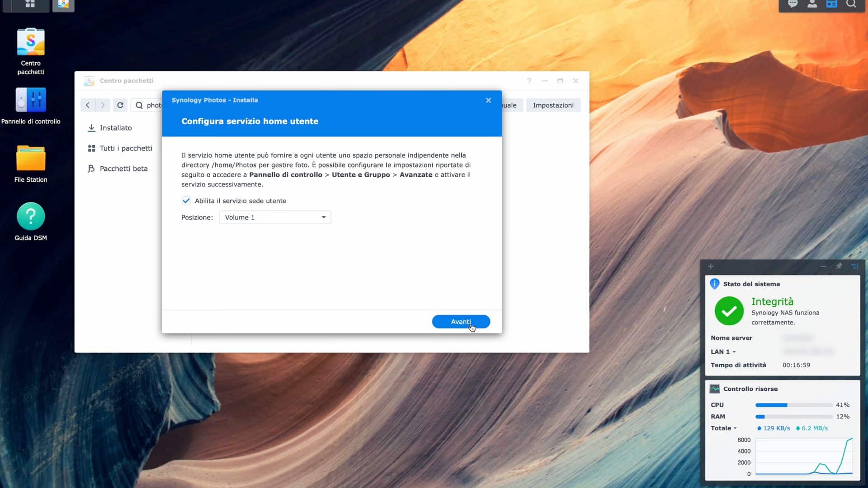Viewport: 868px width, 488px height.
Task: Refresh the package list
Action: point(120,105)
